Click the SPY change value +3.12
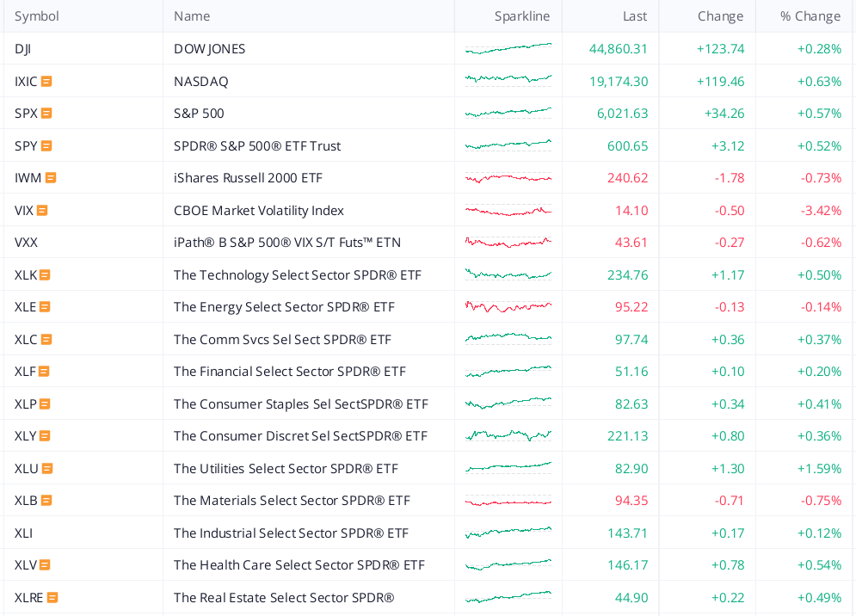The image size is (856, 616). tap(728, 145)
